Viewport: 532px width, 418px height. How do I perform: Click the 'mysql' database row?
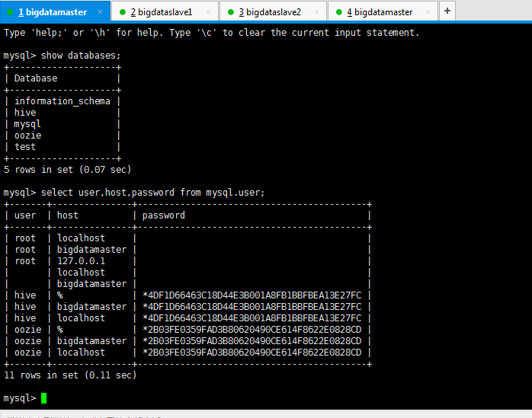point(27,124)
